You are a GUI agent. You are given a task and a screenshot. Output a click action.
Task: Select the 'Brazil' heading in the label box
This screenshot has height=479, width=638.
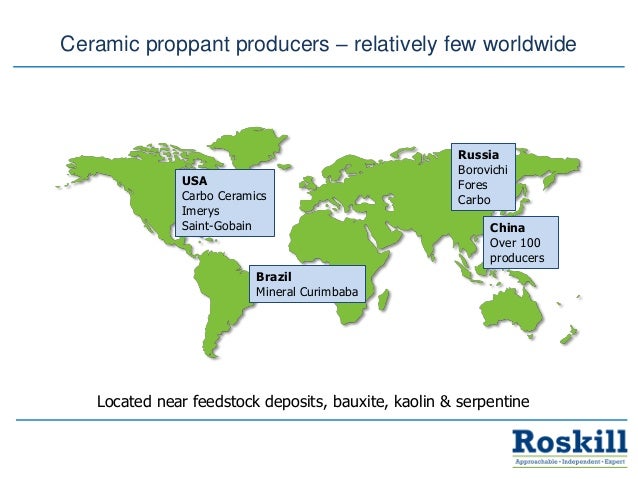(274, 277)
